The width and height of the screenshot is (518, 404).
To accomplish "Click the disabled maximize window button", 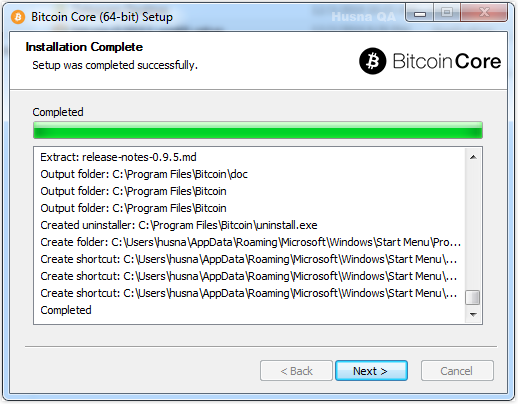I will tap(447, 13).
